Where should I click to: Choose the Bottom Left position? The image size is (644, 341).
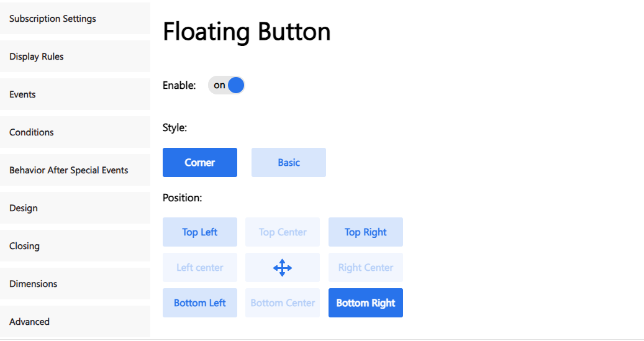click(199, 302)
